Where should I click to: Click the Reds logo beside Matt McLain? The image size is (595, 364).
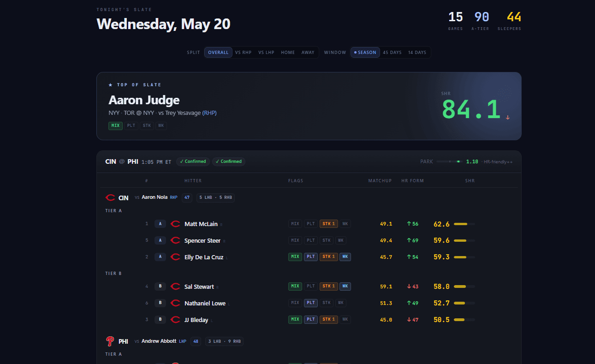tap(175, 224)
